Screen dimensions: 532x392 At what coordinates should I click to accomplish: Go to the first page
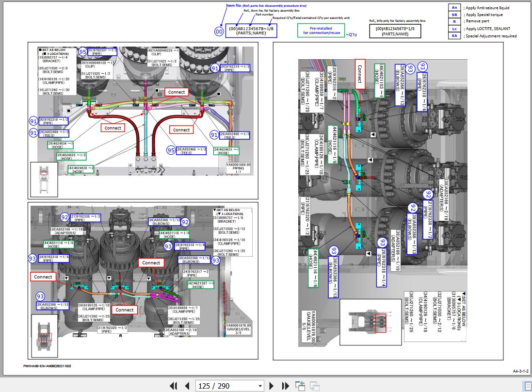coord(174,386)
